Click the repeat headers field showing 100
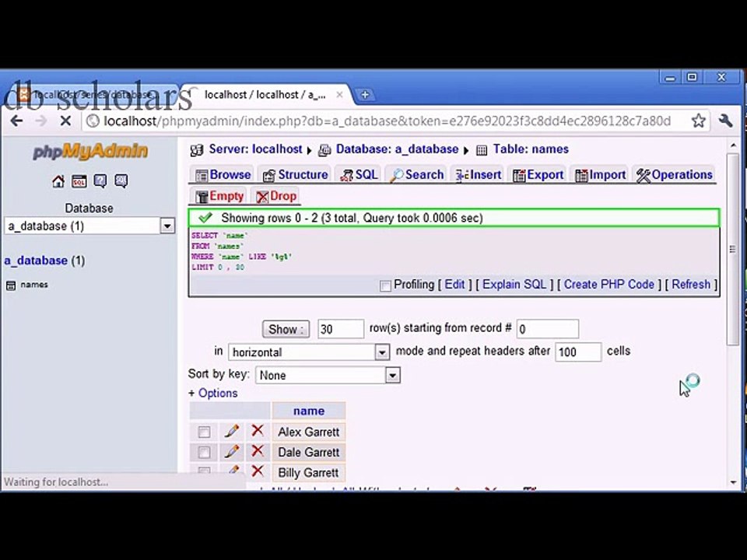747x560 pixels. click(578, 352)
